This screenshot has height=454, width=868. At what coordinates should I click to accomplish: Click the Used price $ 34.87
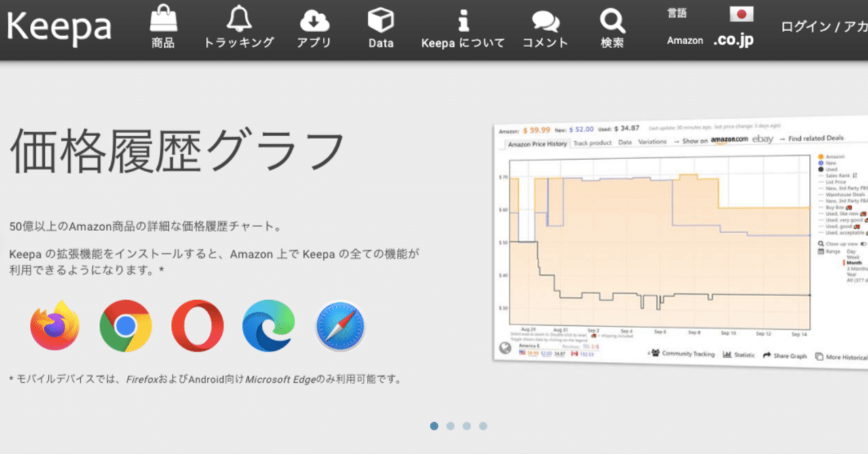tap(627, 128)
